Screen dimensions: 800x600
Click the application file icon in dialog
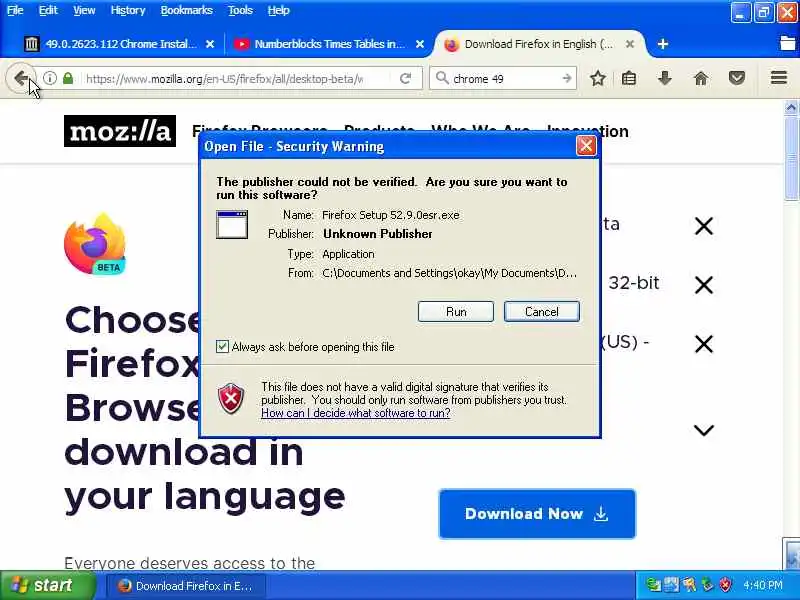tap(232, 224)
